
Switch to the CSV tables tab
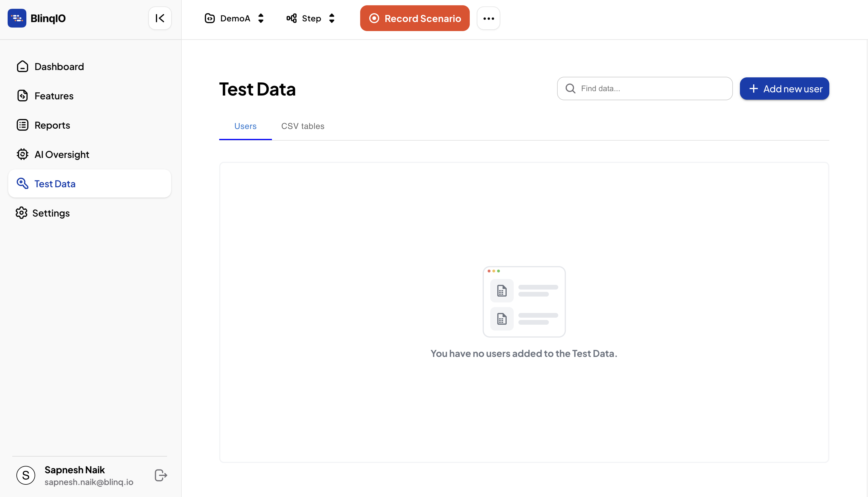[303, 126]
